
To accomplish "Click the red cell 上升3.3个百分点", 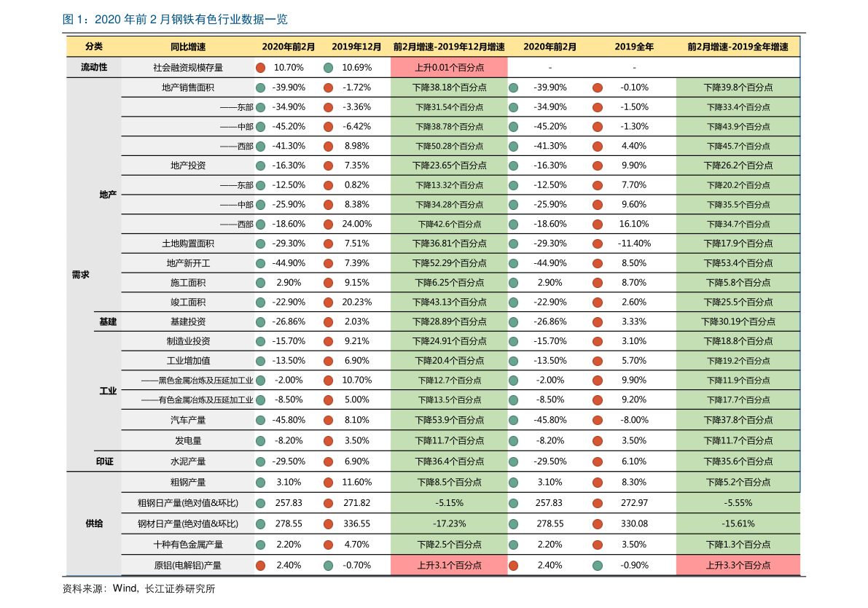I will pos(738,566).
